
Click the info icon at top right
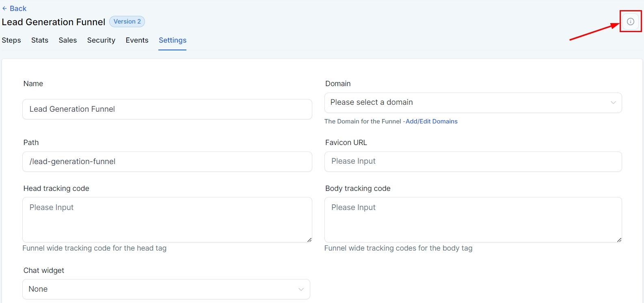coord(630,22)
